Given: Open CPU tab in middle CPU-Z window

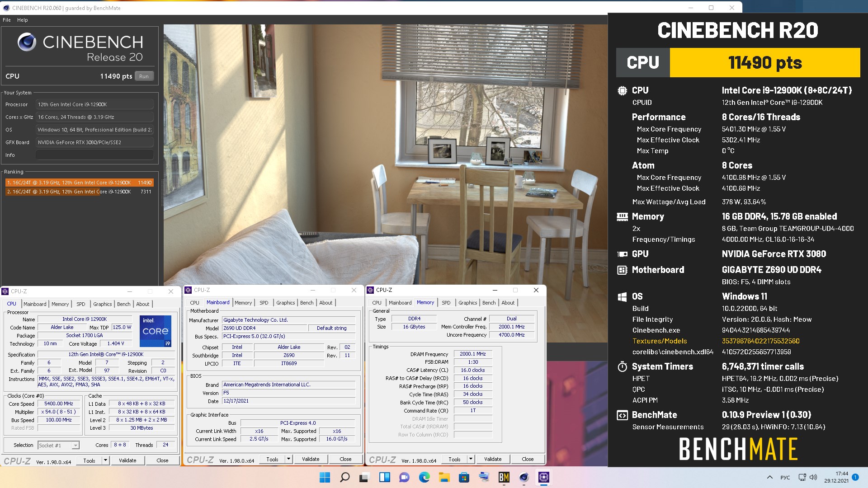Looking at the screenshot, I should click(194, 303).
